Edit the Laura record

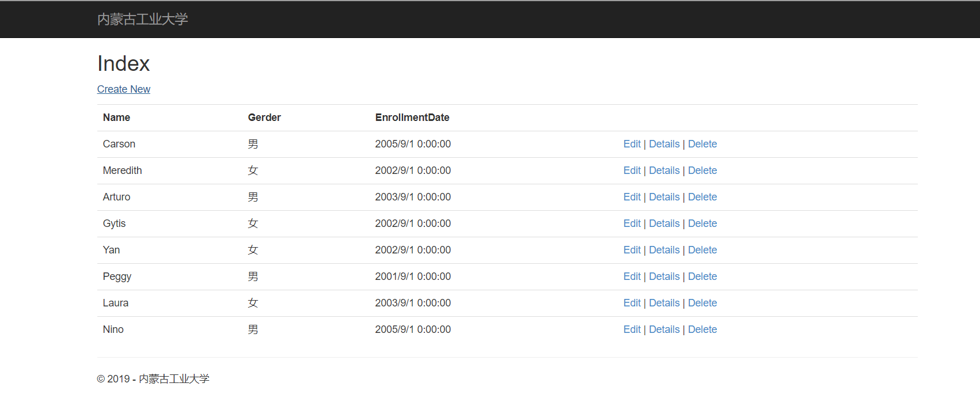(632, 303)
